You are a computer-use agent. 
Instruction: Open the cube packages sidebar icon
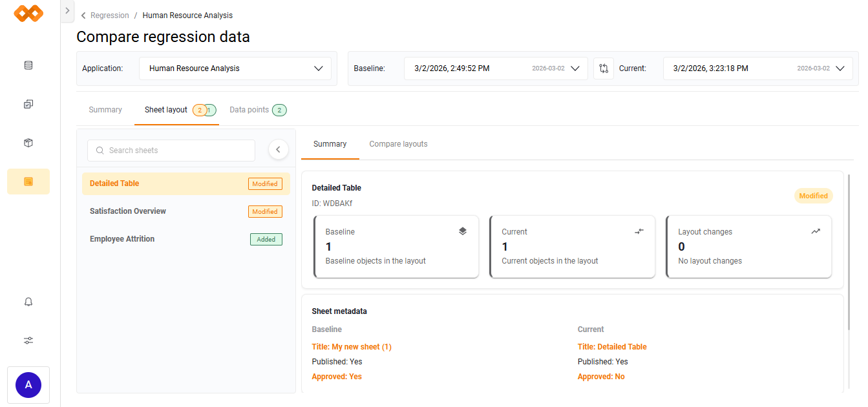click(28, 143)
